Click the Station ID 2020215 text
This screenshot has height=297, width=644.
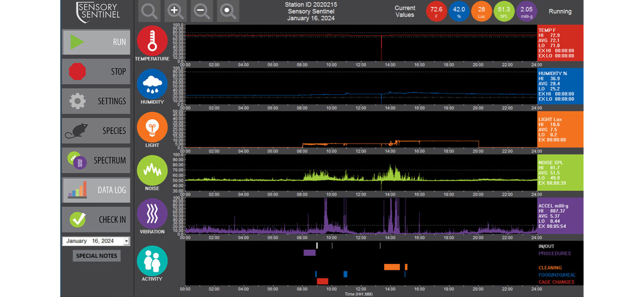coord(311,5)
